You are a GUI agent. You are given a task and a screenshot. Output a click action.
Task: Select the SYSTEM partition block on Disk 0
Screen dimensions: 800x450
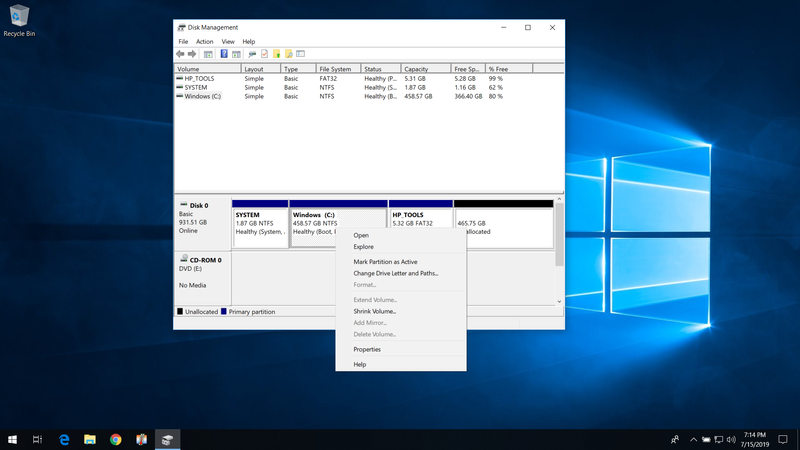pyautogui.click(x=260, y=225)
